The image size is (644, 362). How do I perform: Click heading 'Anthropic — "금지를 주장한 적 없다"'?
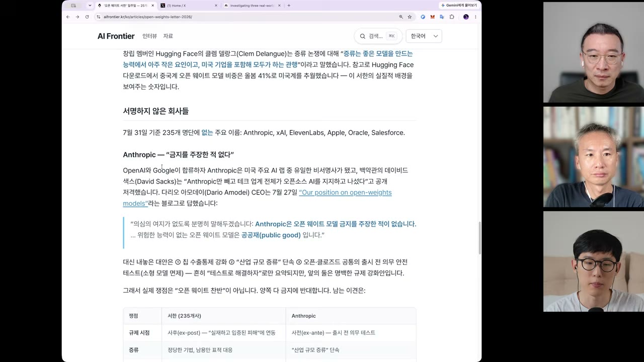(178, 155)
